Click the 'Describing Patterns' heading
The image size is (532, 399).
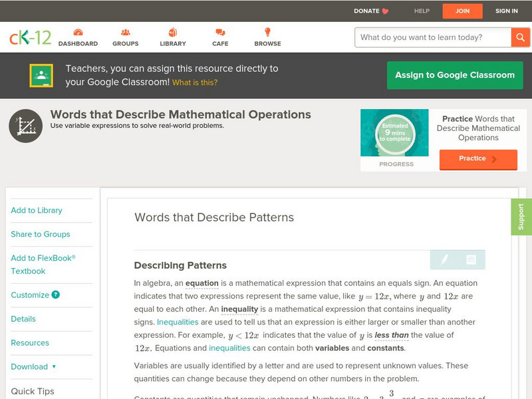click(x=180, y=265)
